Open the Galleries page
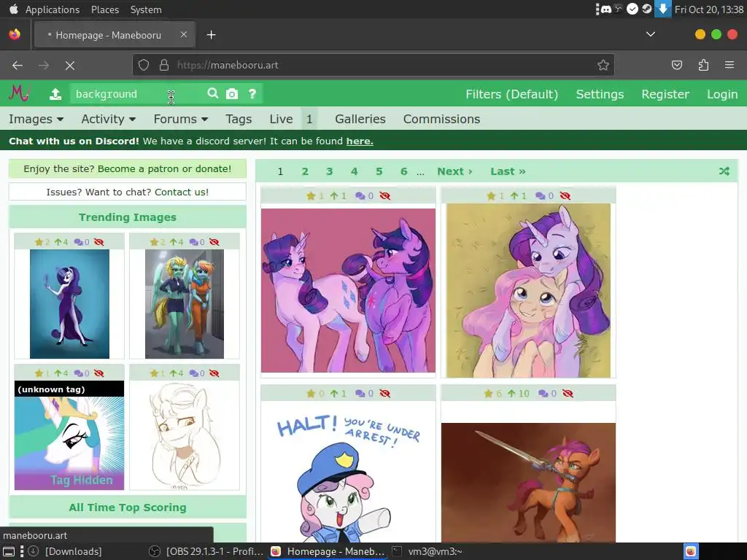The image size is (747, 560). 360,119
